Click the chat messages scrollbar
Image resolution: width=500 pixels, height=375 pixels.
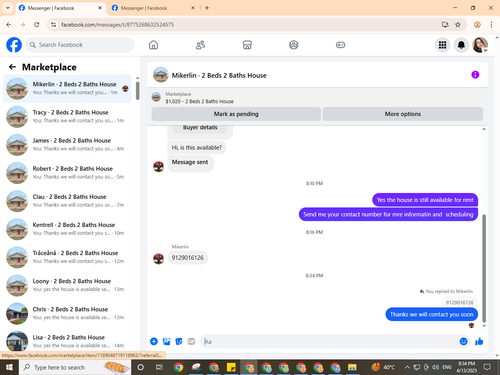(x=484, y=268)
